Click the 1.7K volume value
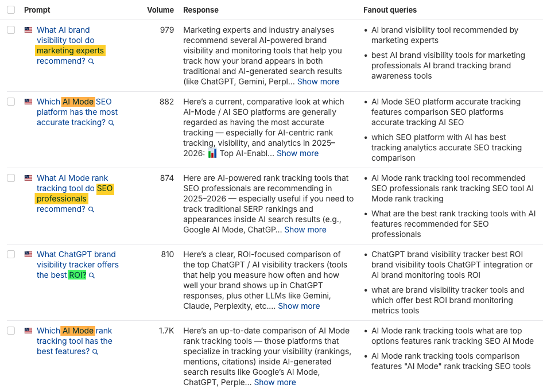Screen dimensions: 543x392 coord(166,329)
